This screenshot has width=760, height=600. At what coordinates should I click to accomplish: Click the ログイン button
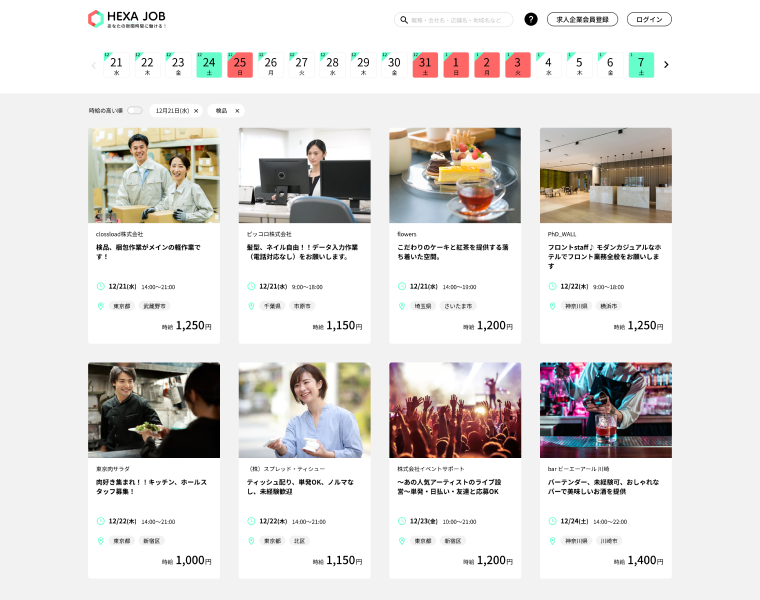pos(649,19)
